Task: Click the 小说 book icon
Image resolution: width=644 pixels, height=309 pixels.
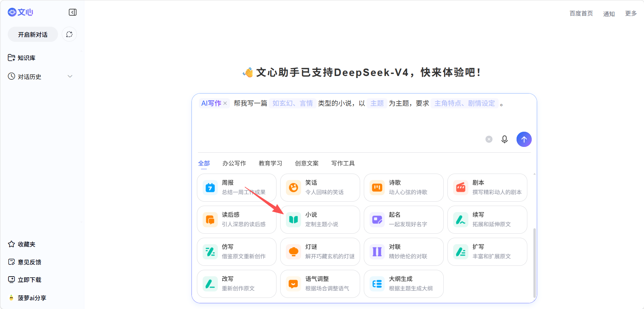Action: (x=294, y=220)
